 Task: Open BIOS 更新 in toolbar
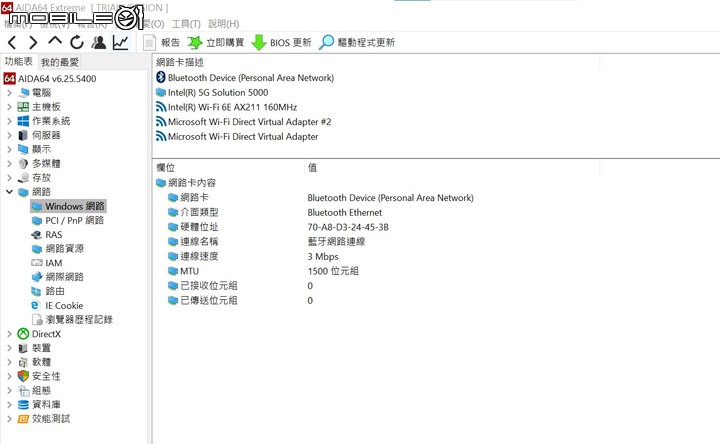[x=281, y=43]
